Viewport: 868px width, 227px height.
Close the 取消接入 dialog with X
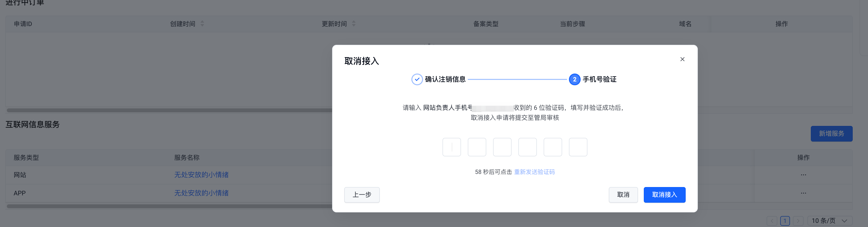coord(682,59)
